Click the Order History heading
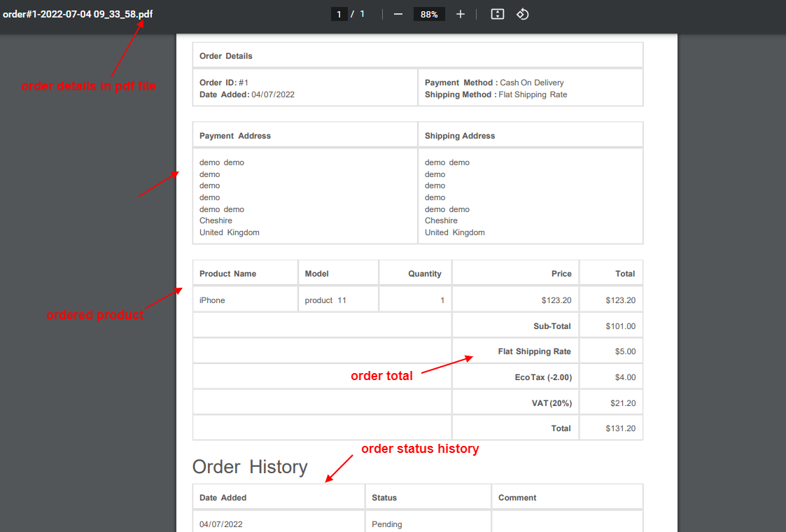Screen dimensions: 786x532 250,467
